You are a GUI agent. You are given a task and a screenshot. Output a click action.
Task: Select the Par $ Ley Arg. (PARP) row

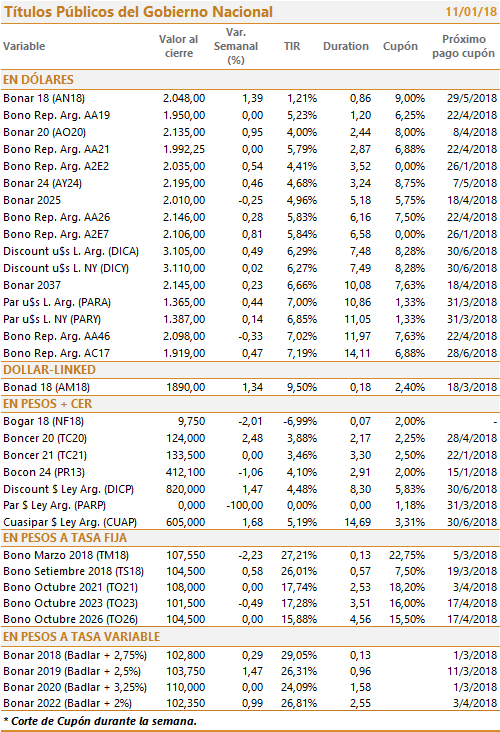[250, 506]
